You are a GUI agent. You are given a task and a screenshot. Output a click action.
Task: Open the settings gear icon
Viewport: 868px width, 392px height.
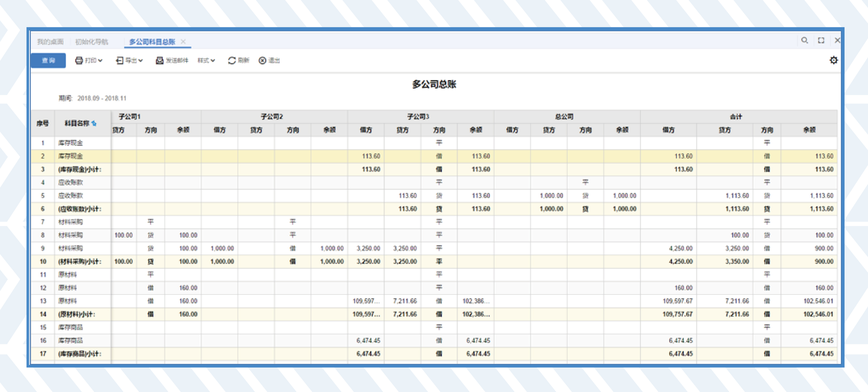(833, 60)
